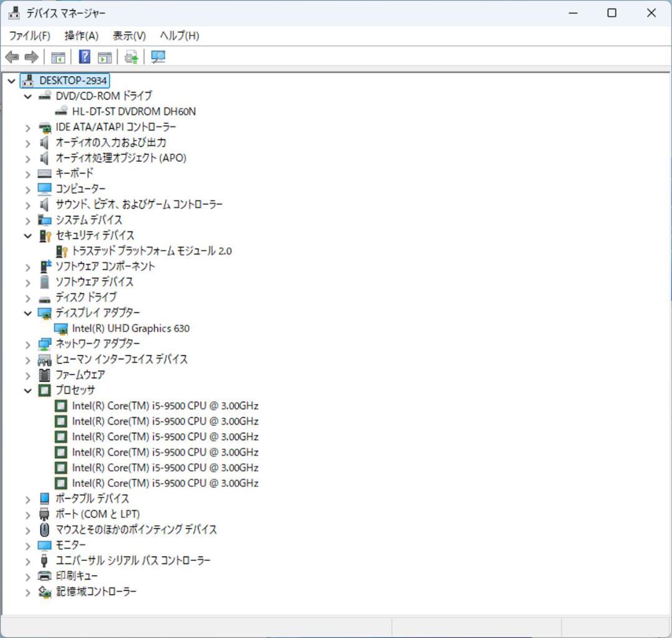Viewport: 672px width, 638px height.
Task: Click the processor icon beside first i5-9500 entry
Action: (x=60, y=405)
